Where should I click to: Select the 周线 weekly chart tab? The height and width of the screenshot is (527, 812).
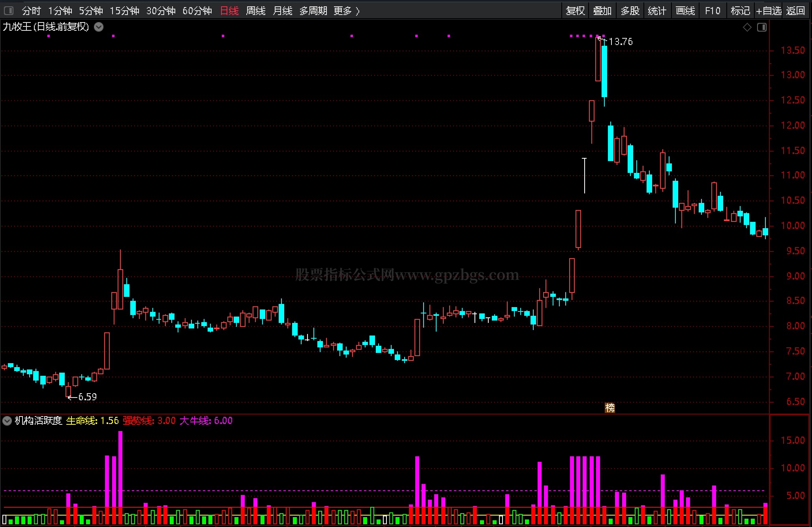point(255,11)
